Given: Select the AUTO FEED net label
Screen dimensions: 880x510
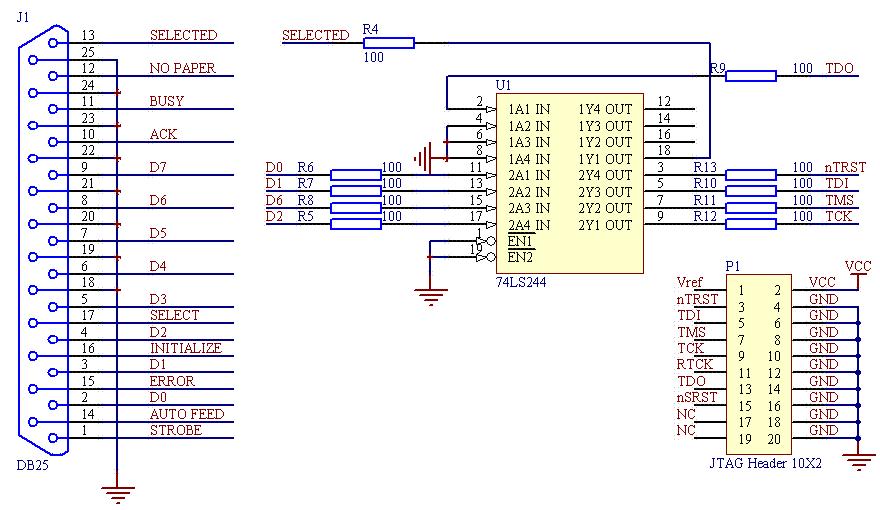Looking at the screenshot, I should tap(187, 414).
